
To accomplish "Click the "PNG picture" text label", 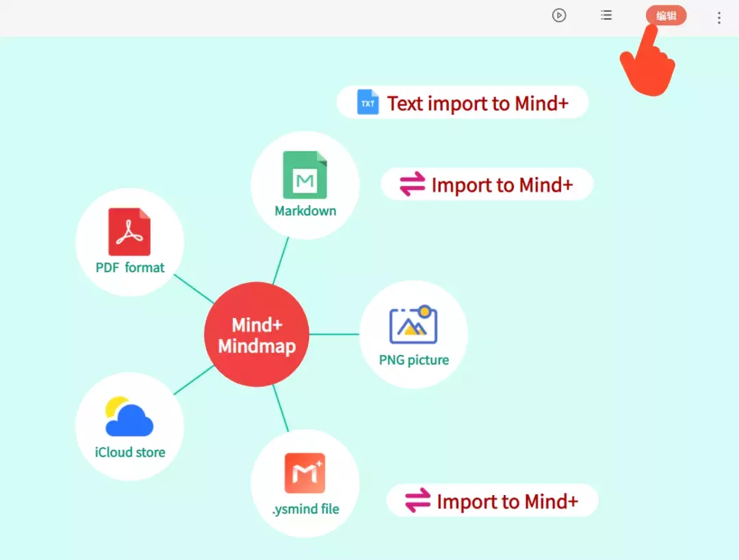I will pyautogui.click(x=414, y=360).
